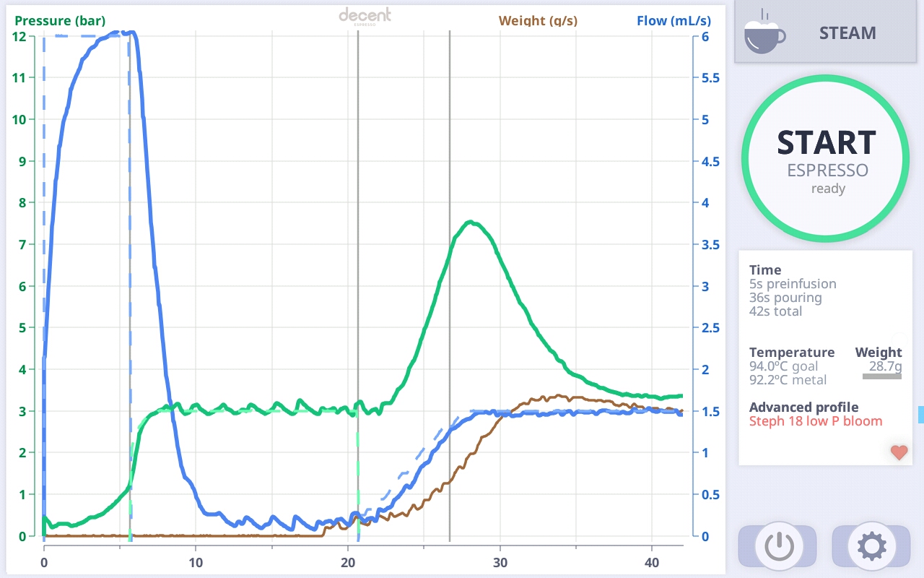The image size is (924, 578).
Task: Toggle the Flow (mL/s) chart legend
Action: (673, 20)
